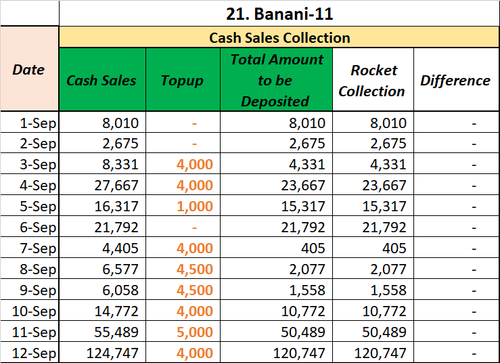Click Total Amount 8,010 for 1-Sep
500x363 pixels.
point(276,122)
